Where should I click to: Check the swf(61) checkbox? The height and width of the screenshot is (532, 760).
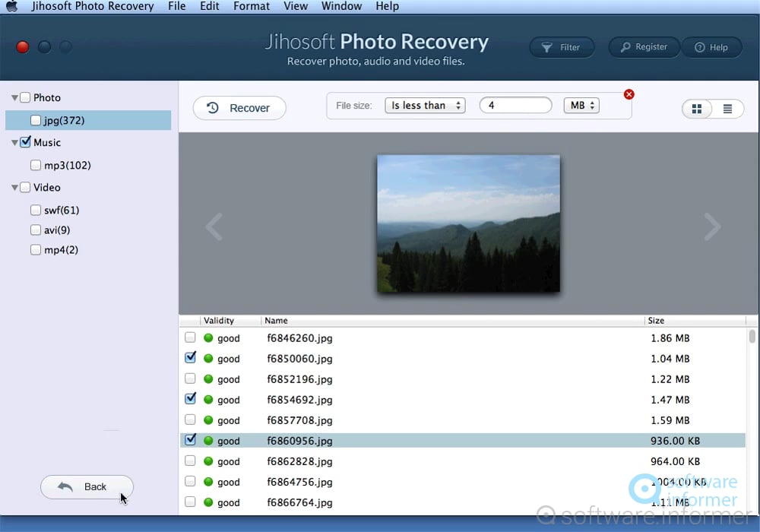point(36,210)
